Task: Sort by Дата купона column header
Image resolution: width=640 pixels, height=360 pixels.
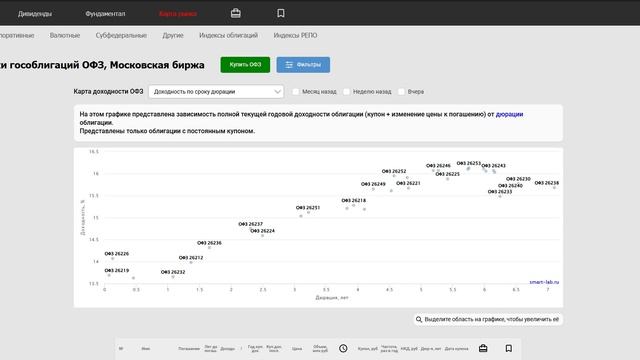Action: tap(457, 349)
